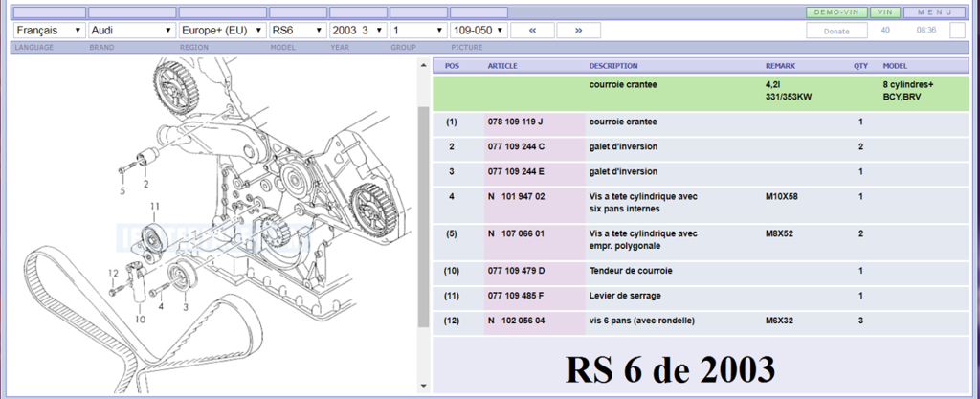Screen dimensions: 980x399
Task: Open the Region dropdown showing Europe+ (EU)
Action: coord(221,31)
